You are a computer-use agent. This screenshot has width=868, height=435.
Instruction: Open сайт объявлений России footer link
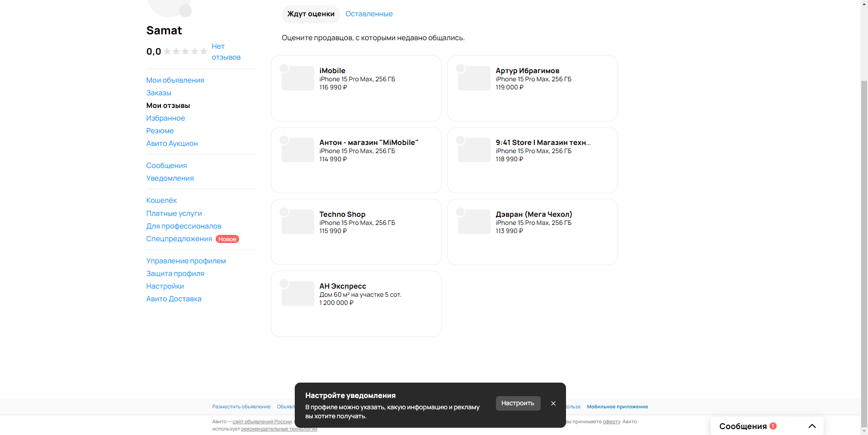pos(262,421)
